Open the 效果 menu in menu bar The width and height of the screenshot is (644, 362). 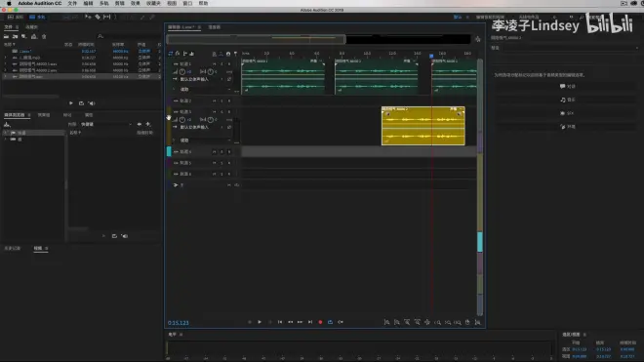click(x=135, y=3)
